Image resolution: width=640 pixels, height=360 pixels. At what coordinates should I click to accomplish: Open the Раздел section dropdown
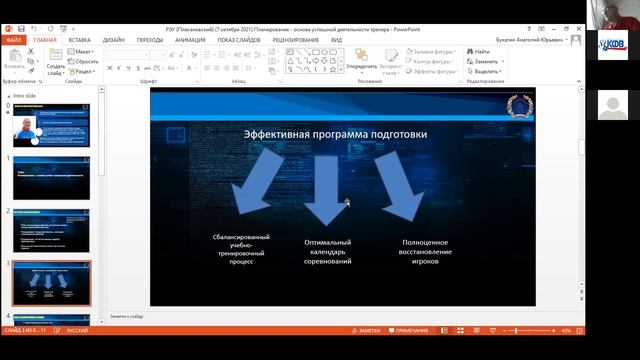click(x=81, y=71)
